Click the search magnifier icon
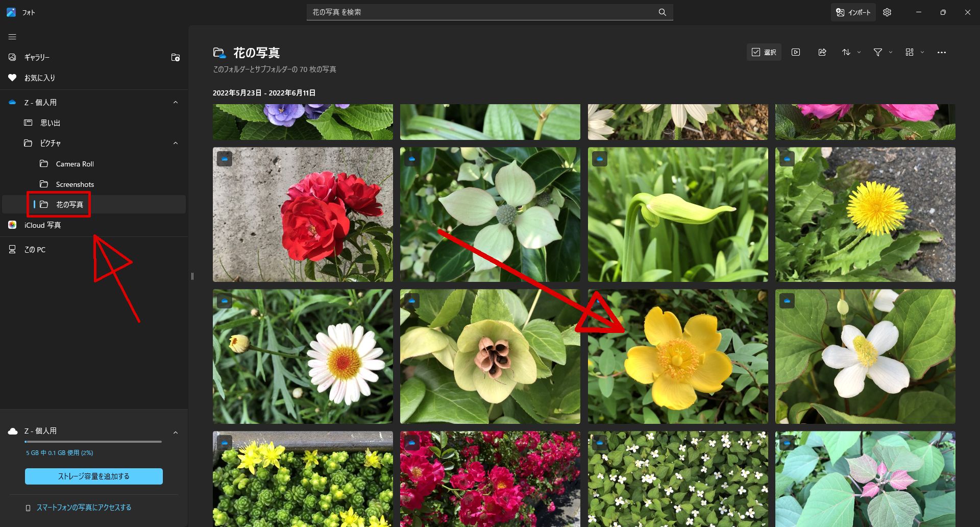The height and width of the screenshot is (527, 980). point(662,12)
